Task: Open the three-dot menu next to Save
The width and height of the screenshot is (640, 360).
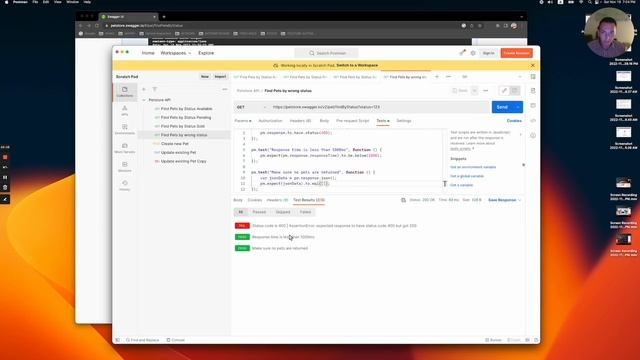Action: coord(486,91)
